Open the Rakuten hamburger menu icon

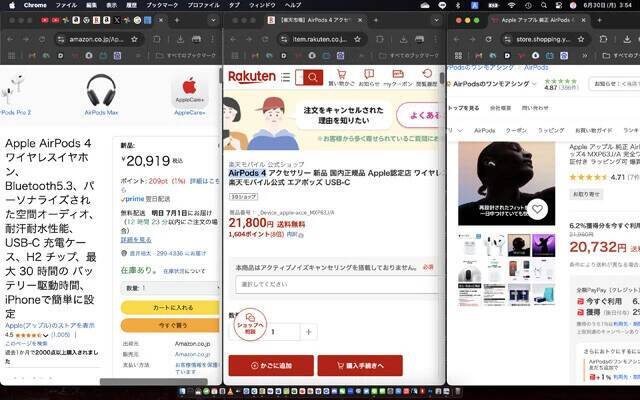pos(286,77)
